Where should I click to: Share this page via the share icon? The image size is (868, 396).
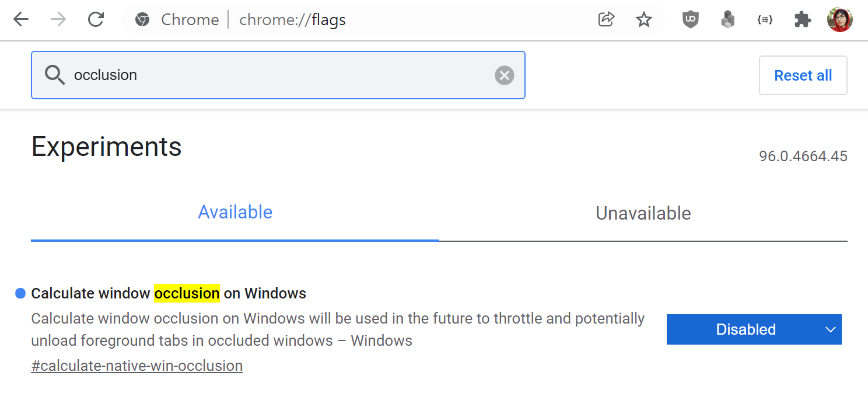click(x=607, y=20)
